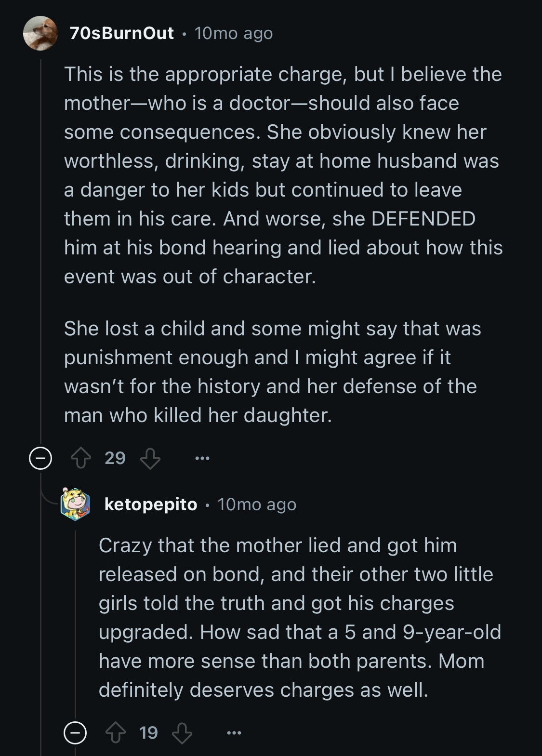Downvote 70sBurnOut's comment
Viewport: 542px width, 756px height.
150,458
